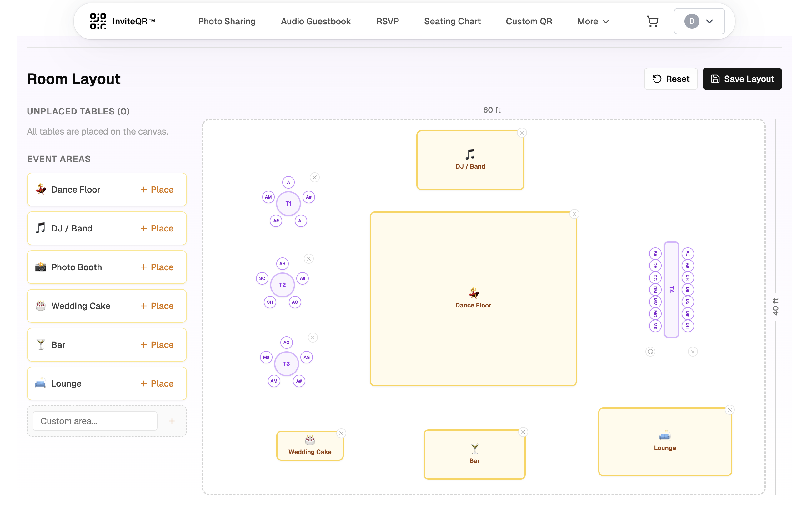This screenshot has width=812, height=523.
Task: Click the Reset button
Action: [671, 79]
